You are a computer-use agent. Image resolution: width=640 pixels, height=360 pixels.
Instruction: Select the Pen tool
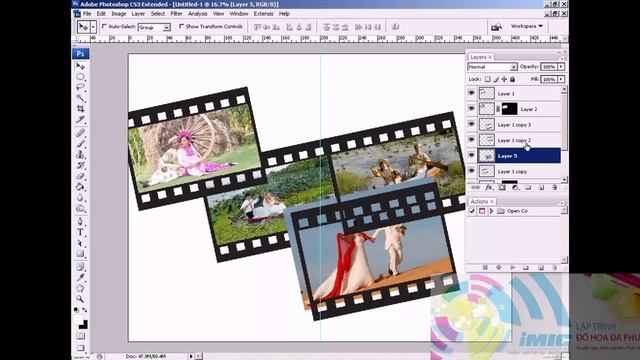point(80,222)
